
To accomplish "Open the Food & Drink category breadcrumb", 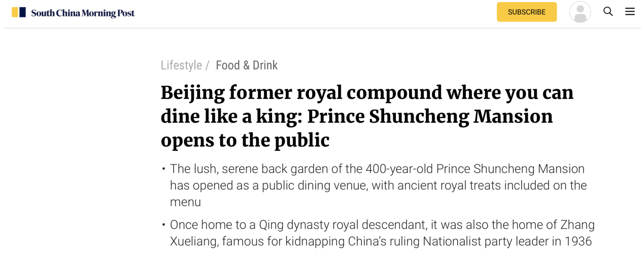I will (247, 65).
